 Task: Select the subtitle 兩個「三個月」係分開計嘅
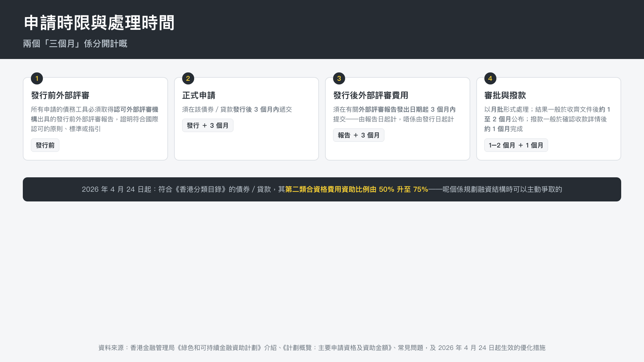tap(75, 44)
